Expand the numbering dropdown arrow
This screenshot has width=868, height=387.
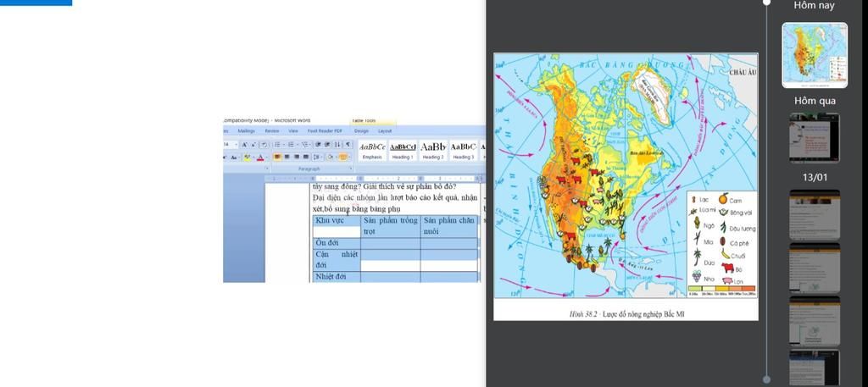[x=298, y=145]
